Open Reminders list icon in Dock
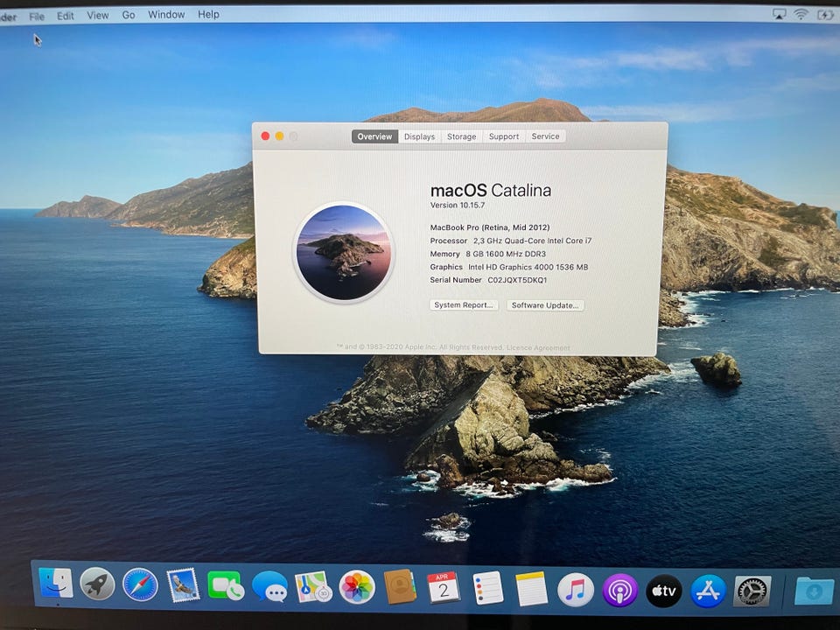Screen dimensions: 840x630 (x=487, y=588)
